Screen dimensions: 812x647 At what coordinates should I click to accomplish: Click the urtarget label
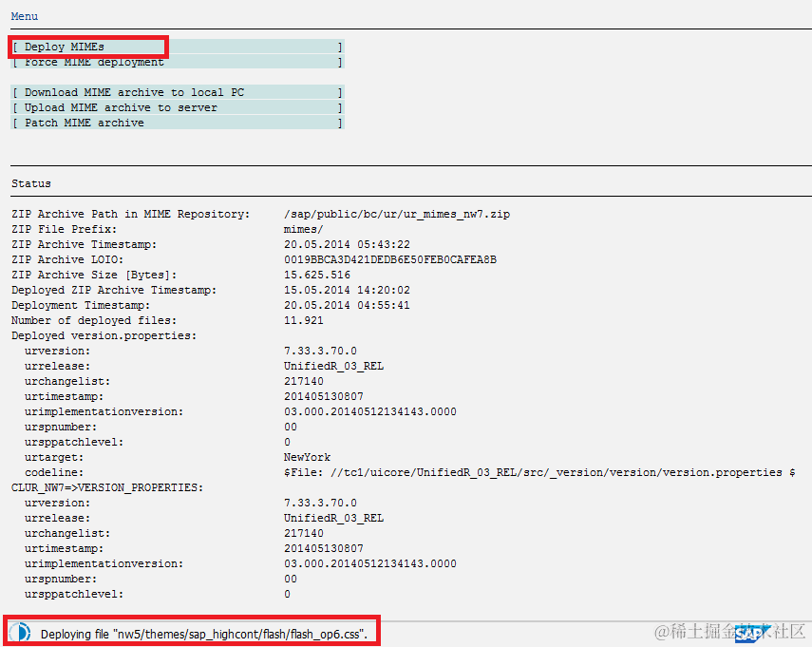[54, 457]
